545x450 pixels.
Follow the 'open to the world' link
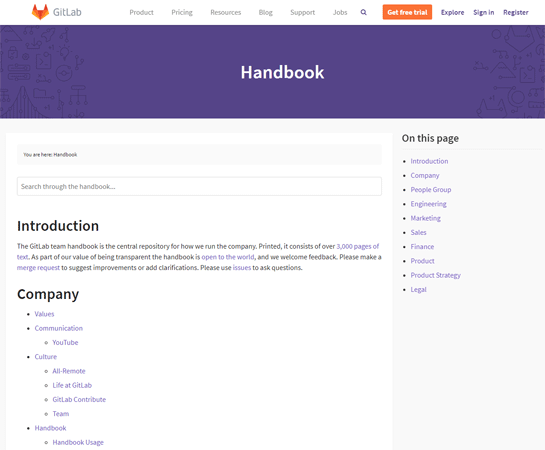pos(228,257)
